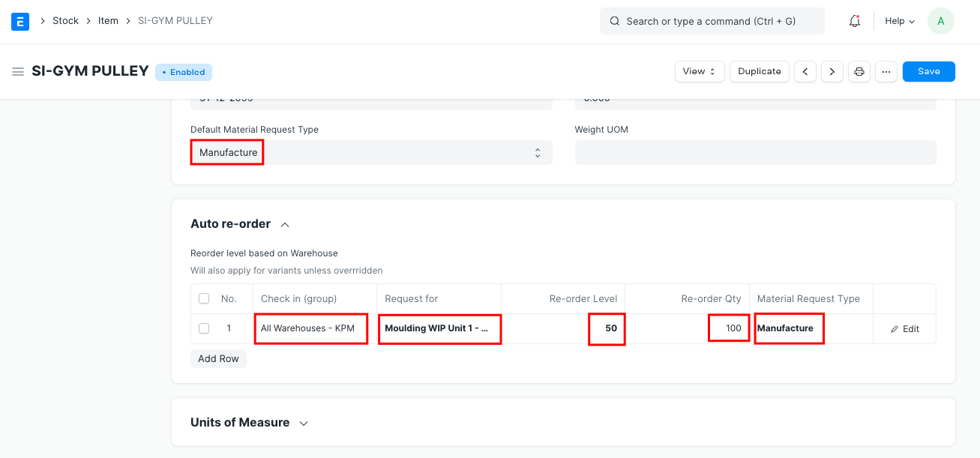This screenshot has width=980, height=458.
Task: Open the View dropdown button
Action: pos(700,72)
